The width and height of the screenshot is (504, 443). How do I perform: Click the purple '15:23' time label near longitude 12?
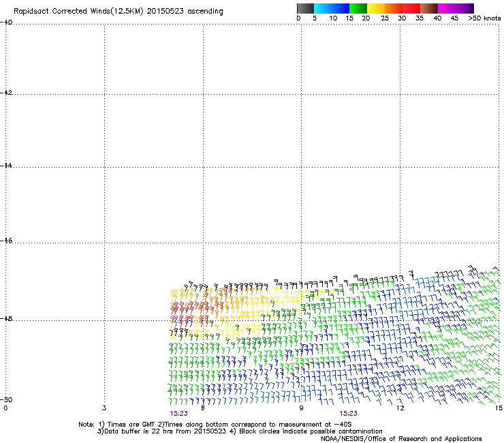tap(348, 414)
